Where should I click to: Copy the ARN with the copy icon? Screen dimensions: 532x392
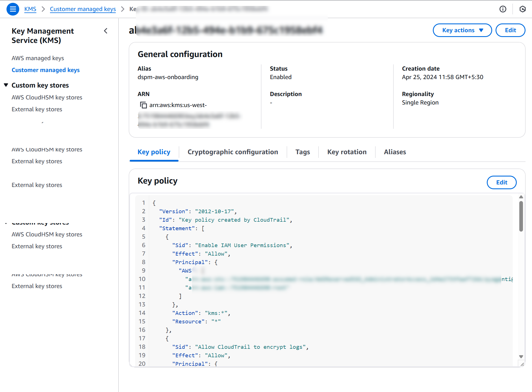144,105
